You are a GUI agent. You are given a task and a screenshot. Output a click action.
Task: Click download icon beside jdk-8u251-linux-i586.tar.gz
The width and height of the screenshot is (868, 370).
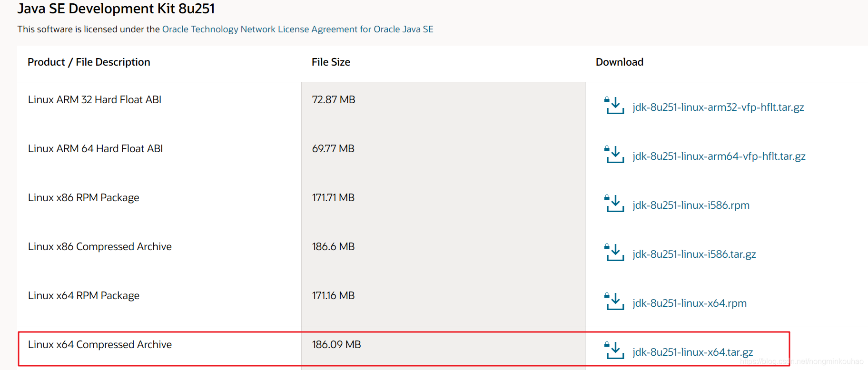[x=614, y=253]
